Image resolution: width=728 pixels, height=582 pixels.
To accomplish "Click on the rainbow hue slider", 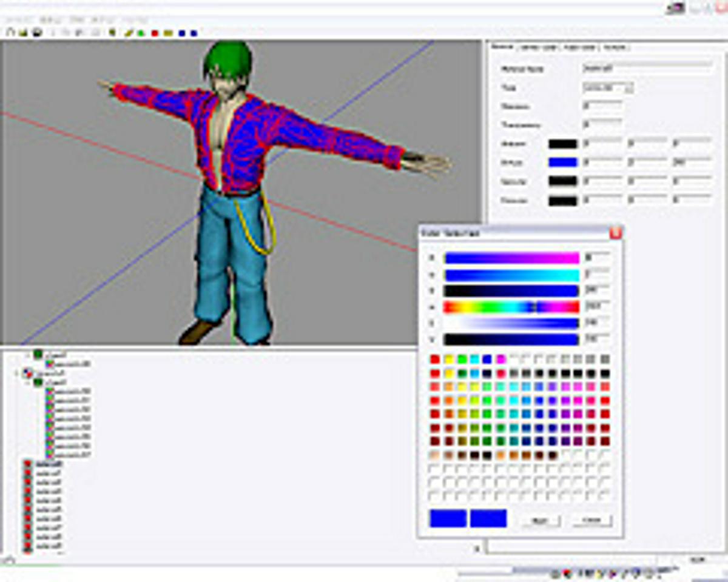I will 511,307.
